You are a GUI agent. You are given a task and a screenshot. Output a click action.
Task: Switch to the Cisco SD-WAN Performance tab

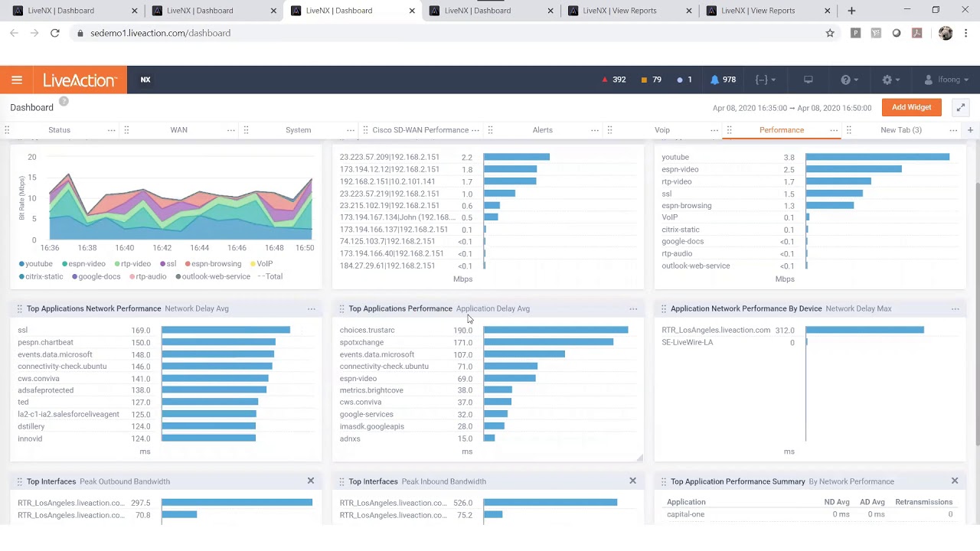pos(420,130)
